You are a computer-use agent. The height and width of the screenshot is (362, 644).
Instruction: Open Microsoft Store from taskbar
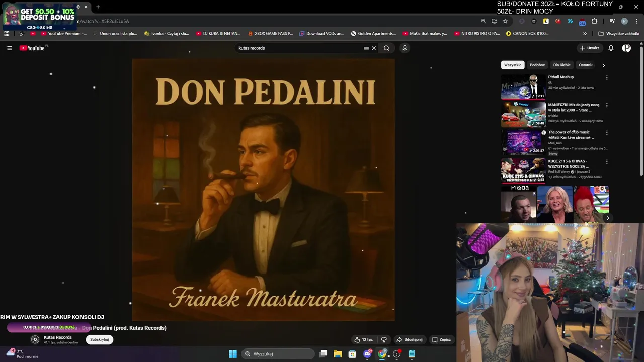[352, 354]
